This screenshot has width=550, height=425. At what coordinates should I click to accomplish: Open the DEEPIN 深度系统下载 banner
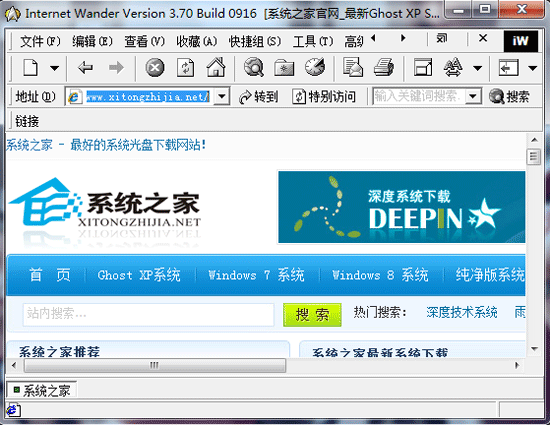point(402,207)
